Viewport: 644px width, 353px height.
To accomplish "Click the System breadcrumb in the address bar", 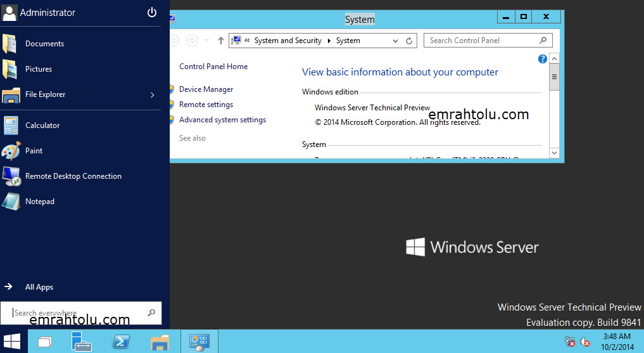I will 348,41.
